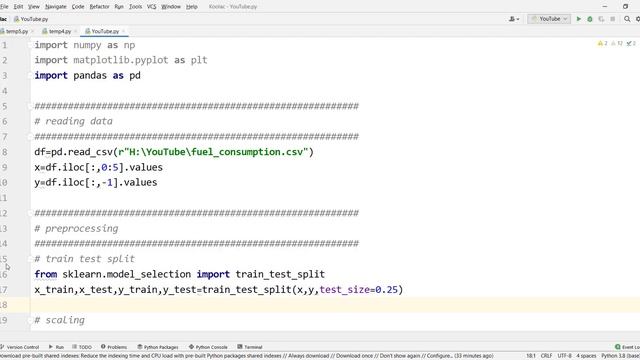Open the Problems tool window

point(114,347)
